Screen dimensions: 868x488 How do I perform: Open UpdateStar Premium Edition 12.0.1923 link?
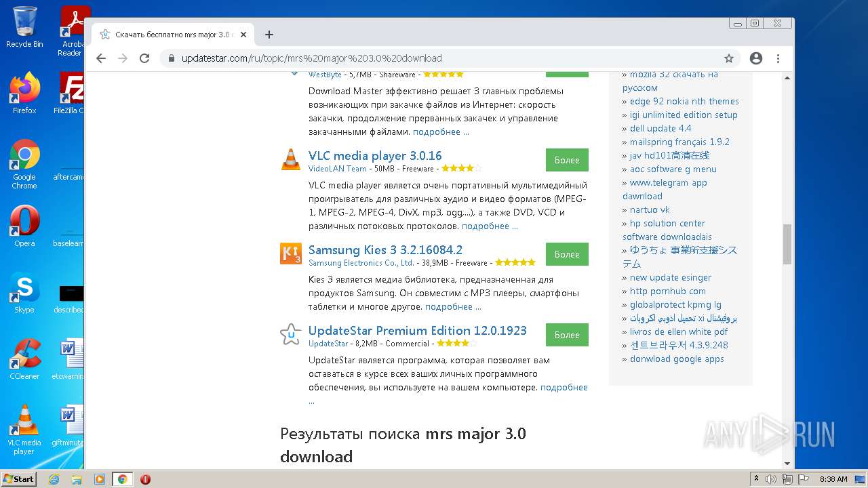[418, 331]
